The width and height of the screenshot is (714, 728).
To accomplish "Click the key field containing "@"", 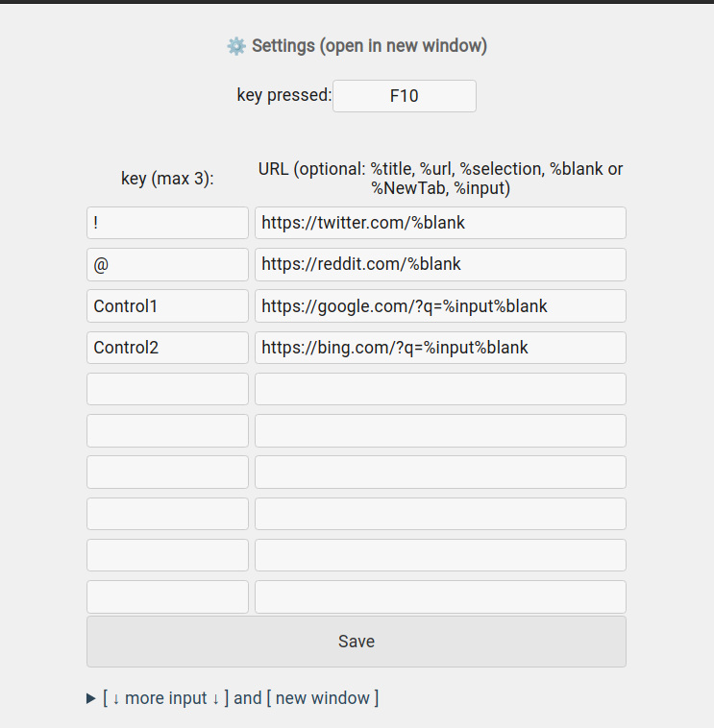I will tap(167, 264).
